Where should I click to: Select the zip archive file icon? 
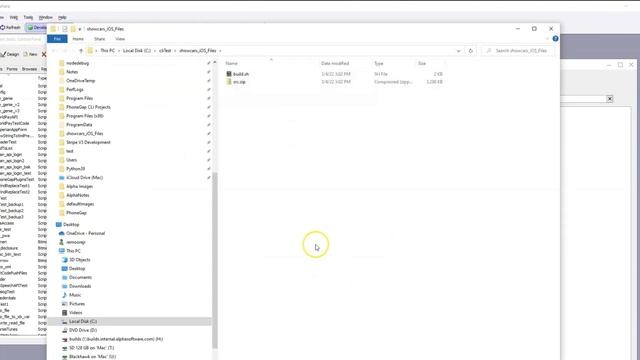click(229, 82)
